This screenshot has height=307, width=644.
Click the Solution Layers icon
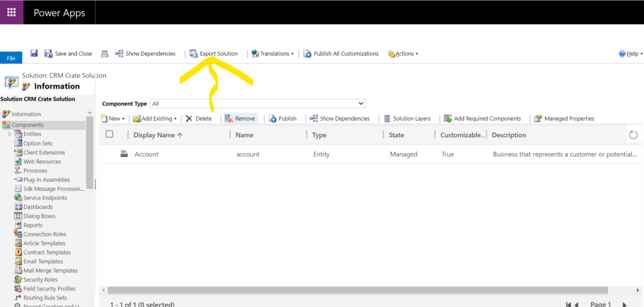click(385, 119)
